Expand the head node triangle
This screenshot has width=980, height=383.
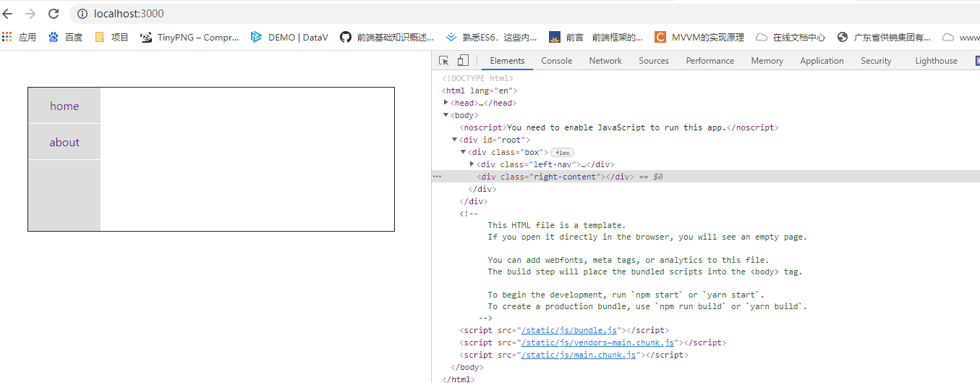point(446,103)
